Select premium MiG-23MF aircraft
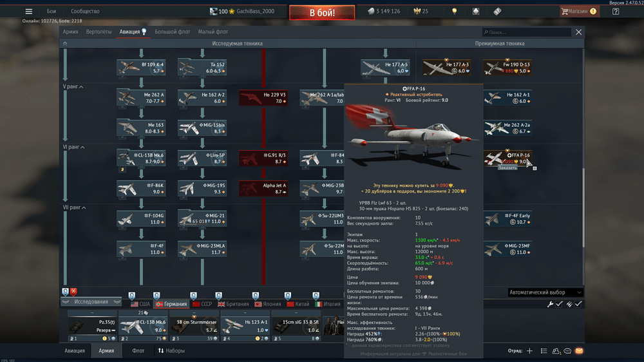Viewport: 644px width, 362px height. pos(507,249)
